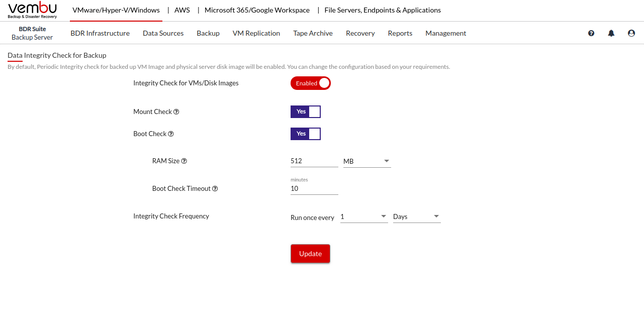Click the RAM Size value field
This screenshot has height=331, width=644.
click(314, 161)
